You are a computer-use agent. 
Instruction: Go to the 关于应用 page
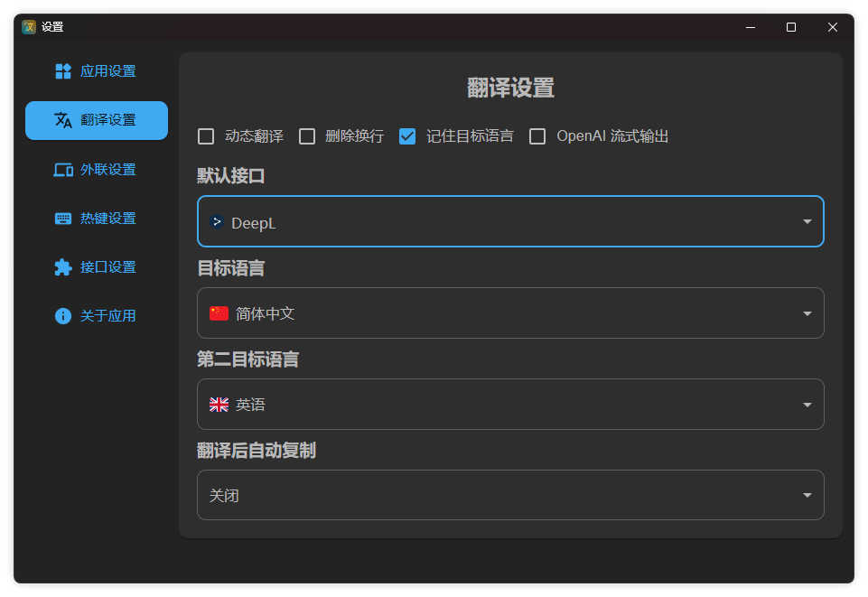click(107, 316)
